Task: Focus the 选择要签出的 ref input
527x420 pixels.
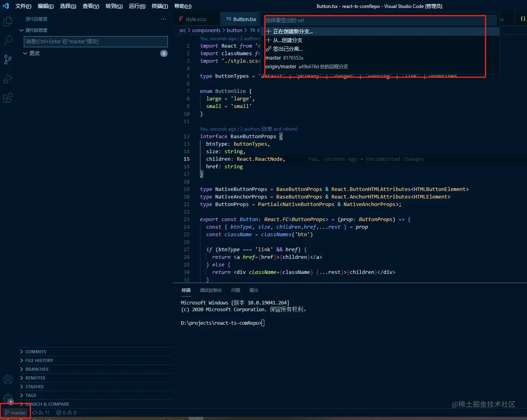Action: coord(381,20)
